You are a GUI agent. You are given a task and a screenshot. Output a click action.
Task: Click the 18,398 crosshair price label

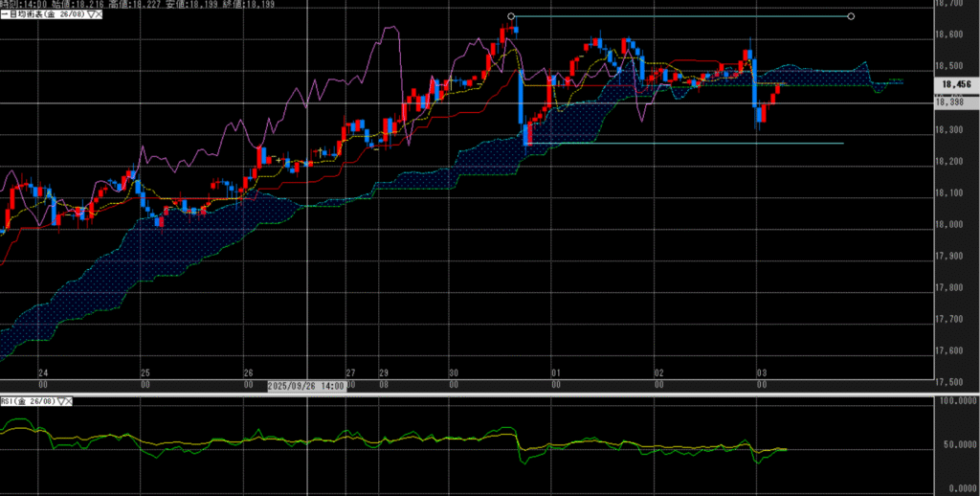click(x=951, y=102)
